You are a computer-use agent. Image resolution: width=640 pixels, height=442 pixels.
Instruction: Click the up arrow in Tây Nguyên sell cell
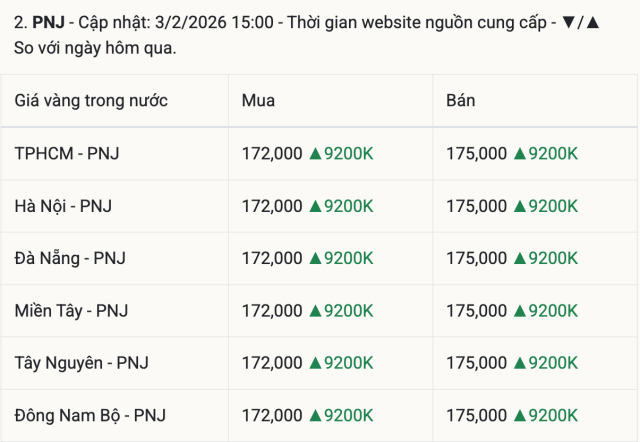(518, 362)
